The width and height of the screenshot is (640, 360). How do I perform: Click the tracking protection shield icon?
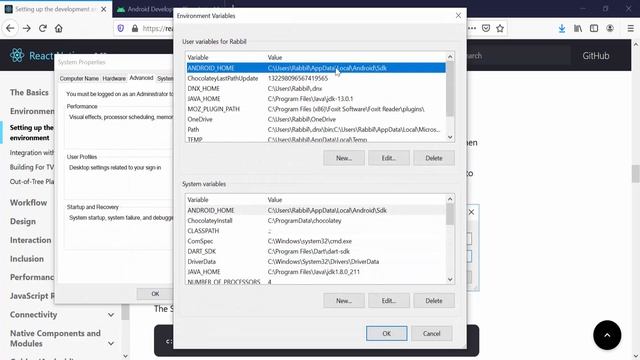(x=121, y=28)
